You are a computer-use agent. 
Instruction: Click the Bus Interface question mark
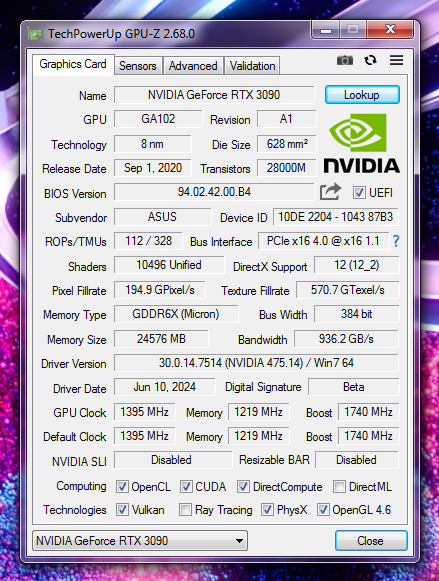pyautogui.click(x=396, y=241)
